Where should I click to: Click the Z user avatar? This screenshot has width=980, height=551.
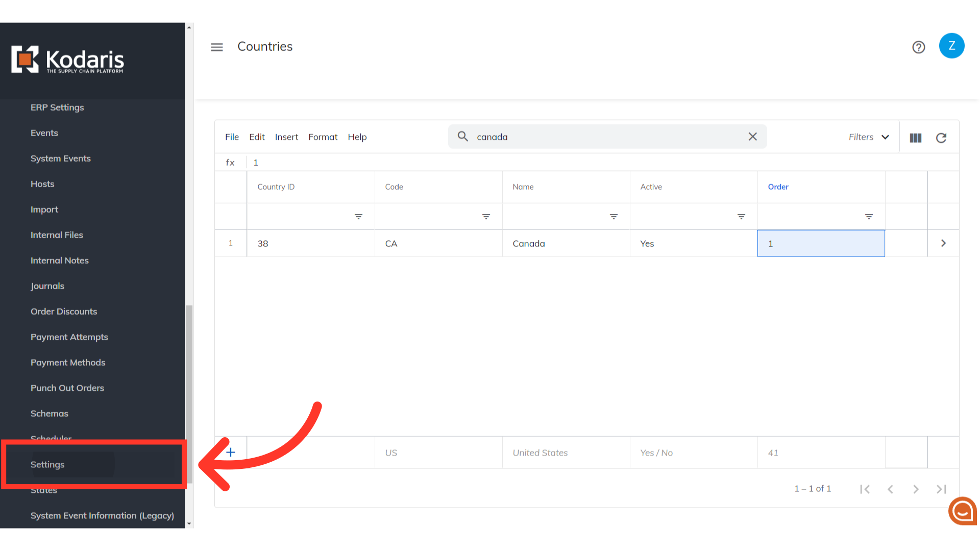951,46
